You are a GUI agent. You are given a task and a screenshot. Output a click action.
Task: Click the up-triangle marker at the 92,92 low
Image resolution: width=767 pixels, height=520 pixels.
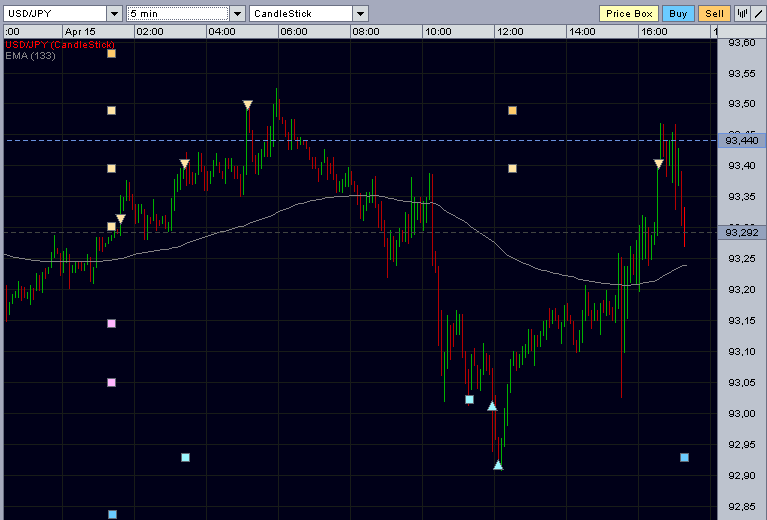click(498, 465)
